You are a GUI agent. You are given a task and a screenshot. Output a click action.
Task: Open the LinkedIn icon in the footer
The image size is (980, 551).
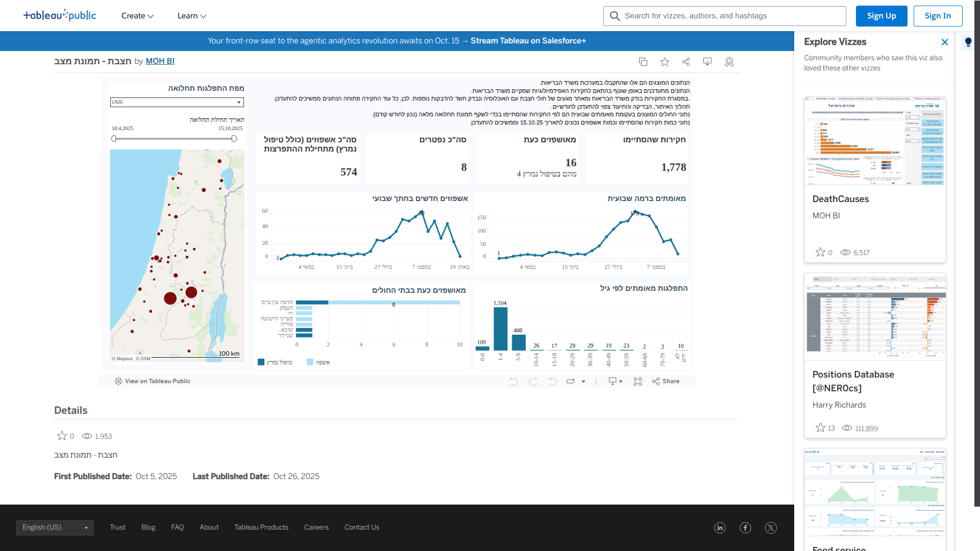click(x=720, y=528)
